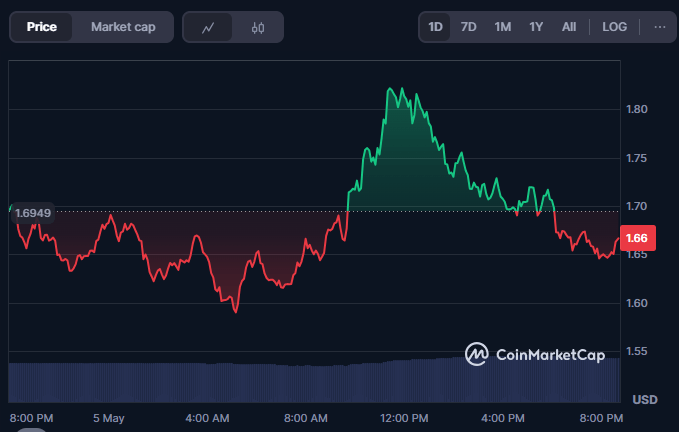679x432 pixels.
Task: Display All time price history
Action: point(569,27)
